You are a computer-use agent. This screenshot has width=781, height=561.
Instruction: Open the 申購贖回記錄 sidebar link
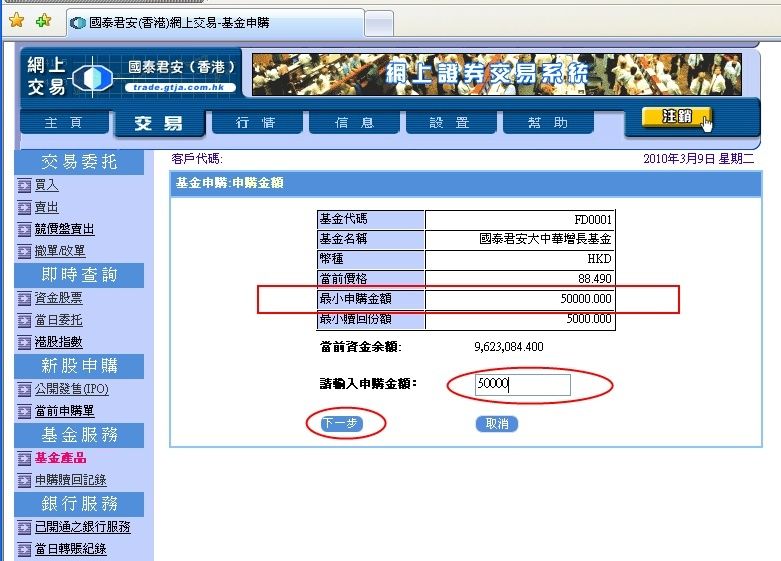(x=70, y=480)
